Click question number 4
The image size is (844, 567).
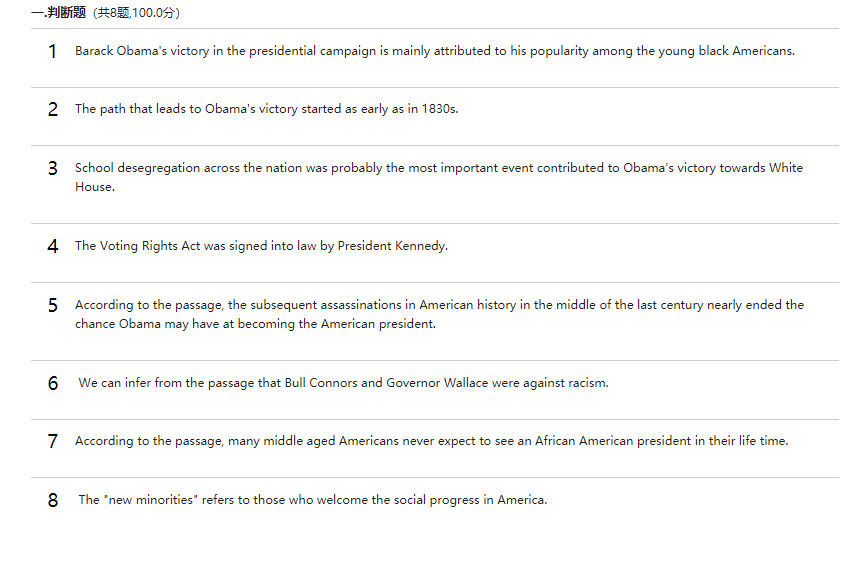53,246
